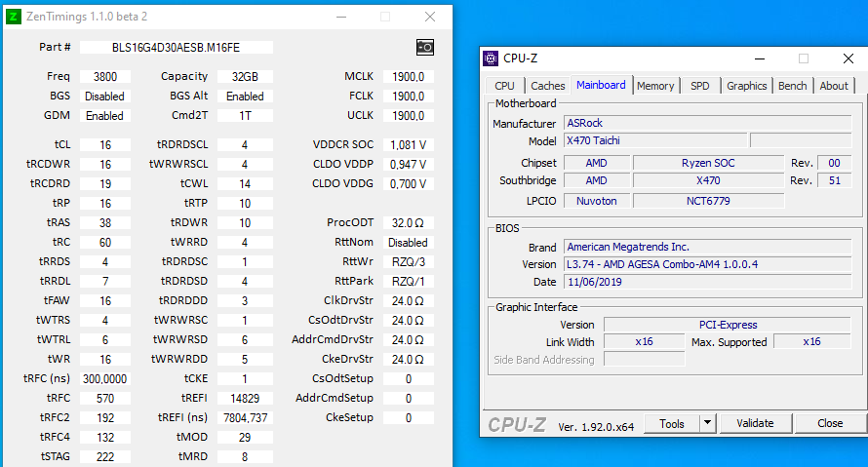Select the BIOS Date field 11/06/2019

pos(707,282)
